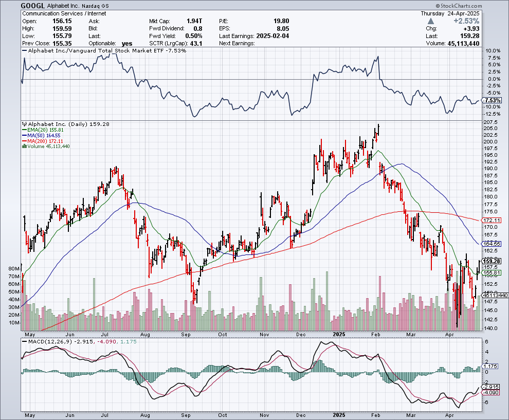The height and width of the screenshot is (420, 509).
Task: Click the 207.5 price axis label
Action: tap(490, 122)
